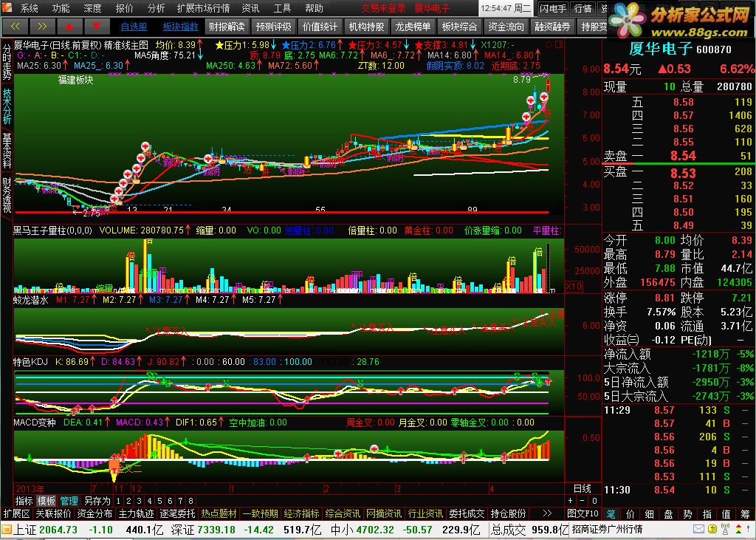
Task: Click the envelope mail icon in status bar
Action: pos(698,530)
